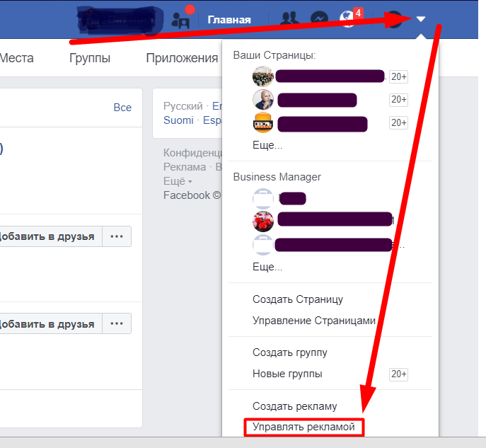Viewport: 486px width, 448px height.
Task: Open the lower three-dots options button
Action: (x=117, y=323)
